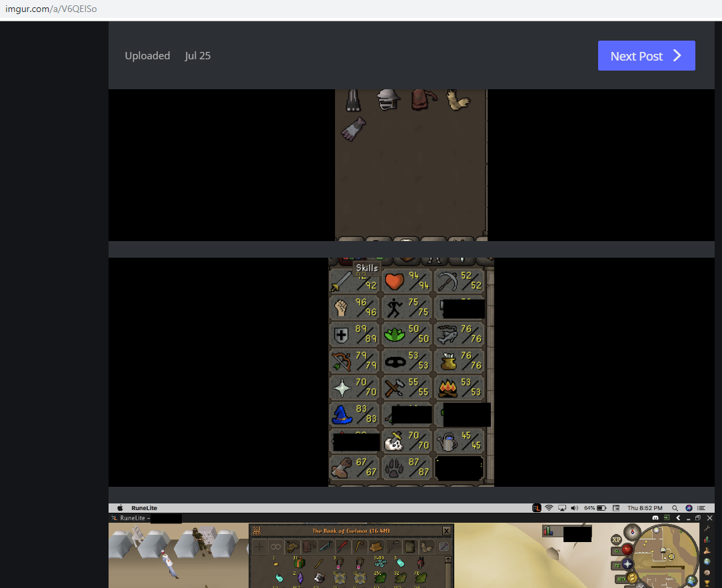Select the Cooking skill at level 76
Viewport: 722px width, 588px height.
(x=460, y=361)
